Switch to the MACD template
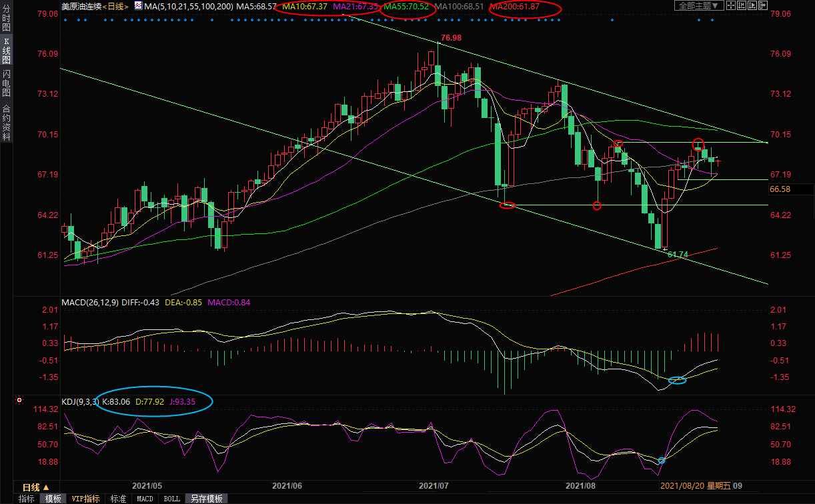This screenshot has height=504, width=815. click(x=145, y=499)
